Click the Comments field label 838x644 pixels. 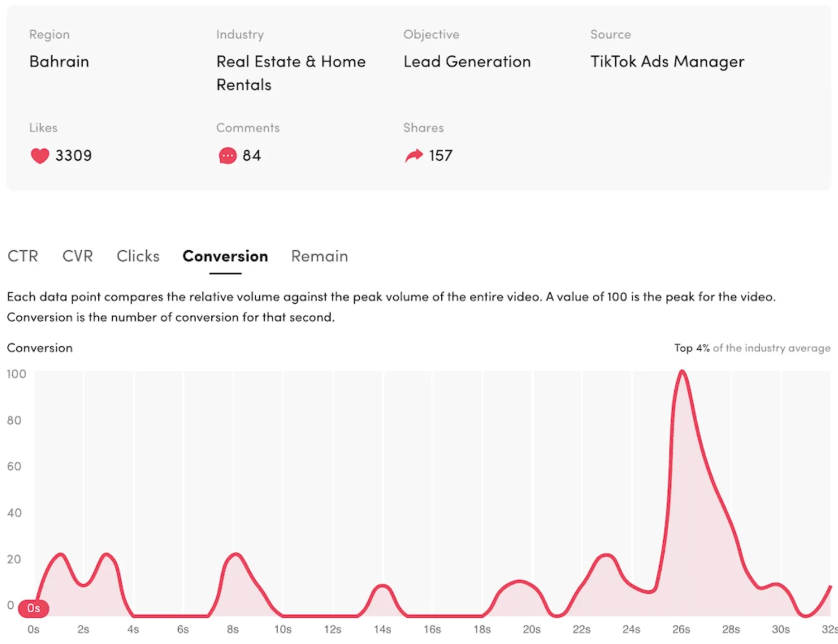(x=248, y=128)
